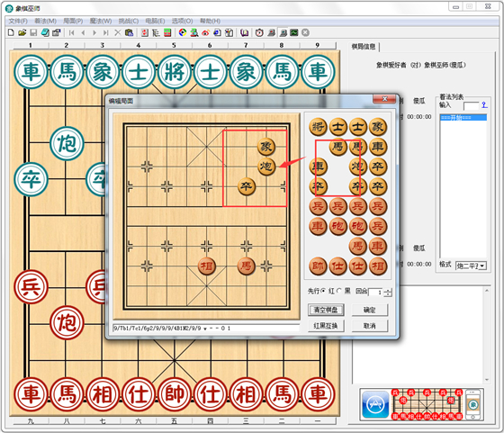Click the X delete-move toolbar icon
The width and height of the screenshot is (504, 433).
118,32
